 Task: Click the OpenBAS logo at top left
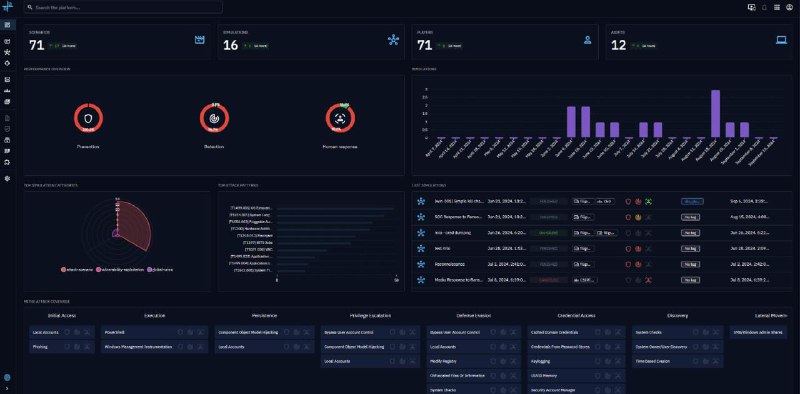coord(8,7)
